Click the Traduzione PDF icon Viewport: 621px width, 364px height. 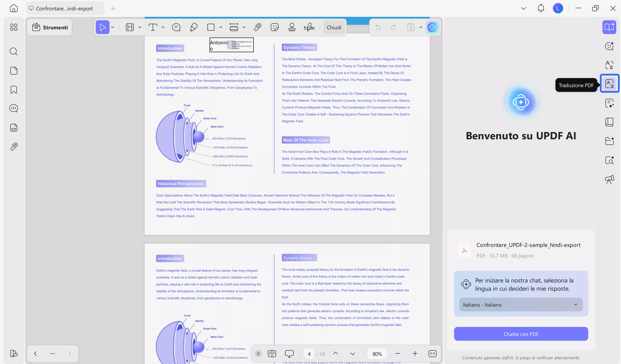(x=609, y=83)
